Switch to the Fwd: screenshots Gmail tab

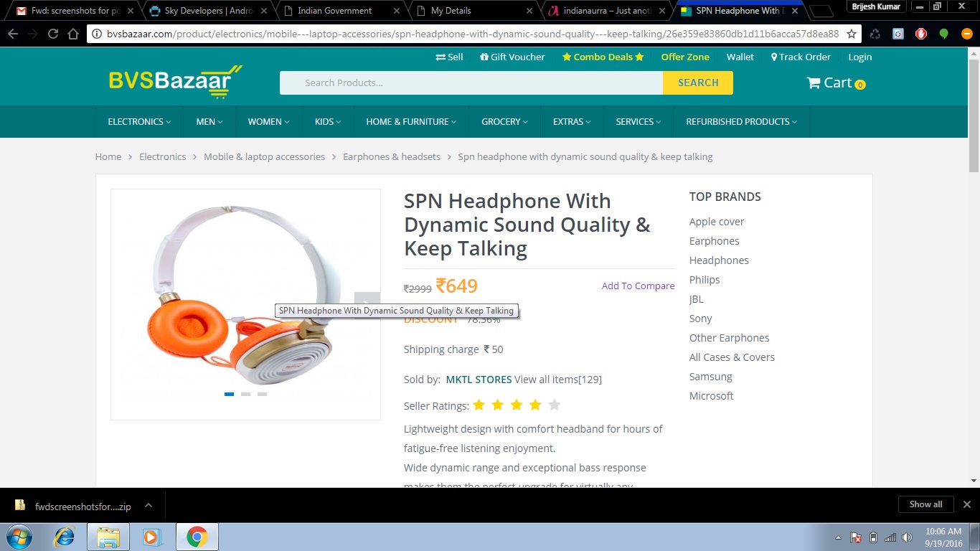[75, 11]
